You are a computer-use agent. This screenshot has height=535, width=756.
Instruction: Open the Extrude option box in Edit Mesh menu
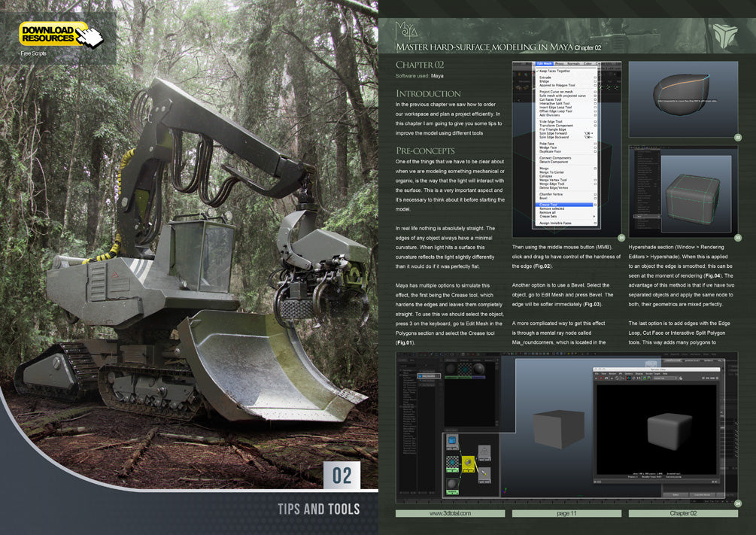594,78
